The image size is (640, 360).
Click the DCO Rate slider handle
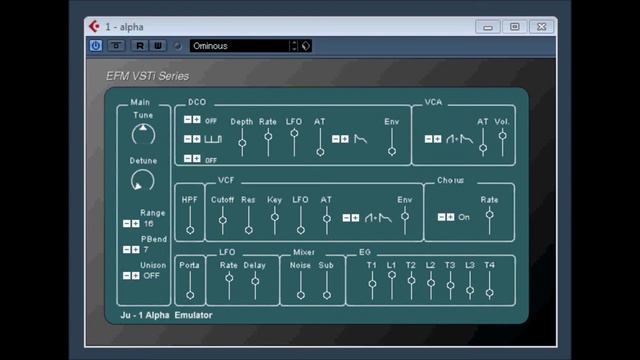pyautogui.click(x=268, y=136)
